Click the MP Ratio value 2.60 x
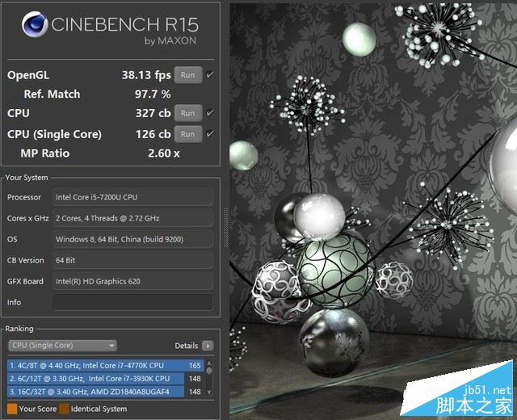 click(164, 153)
